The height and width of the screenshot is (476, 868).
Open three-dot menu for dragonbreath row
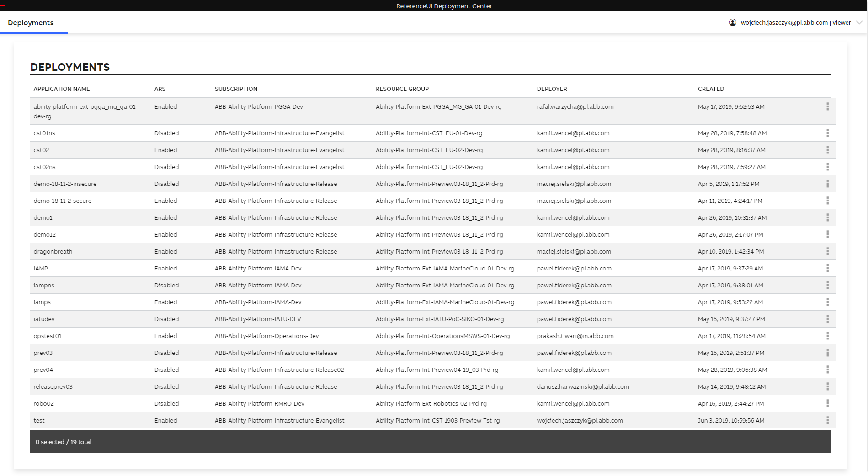pyautogui.click(x=827, y=251)
